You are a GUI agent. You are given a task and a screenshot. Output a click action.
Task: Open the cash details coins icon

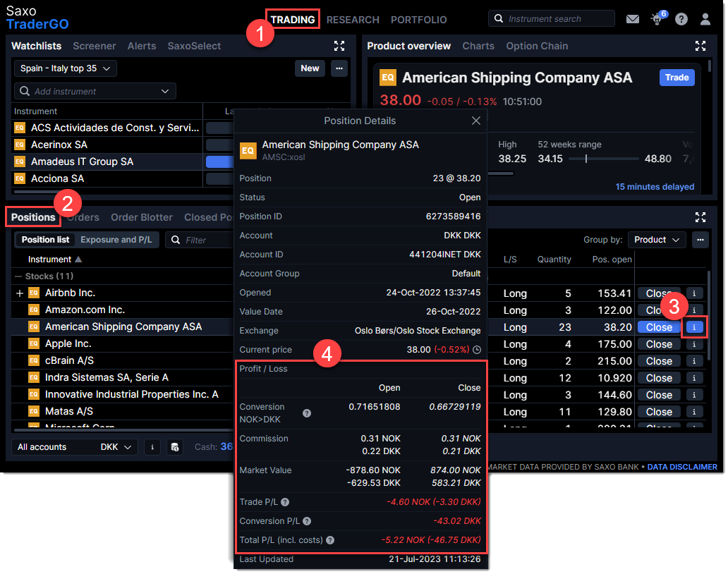pyautogui.click(x=174, y=447)
